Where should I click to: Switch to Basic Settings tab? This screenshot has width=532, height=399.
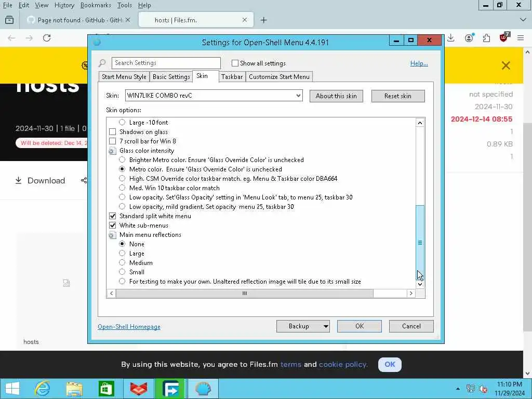coord(171,77)
